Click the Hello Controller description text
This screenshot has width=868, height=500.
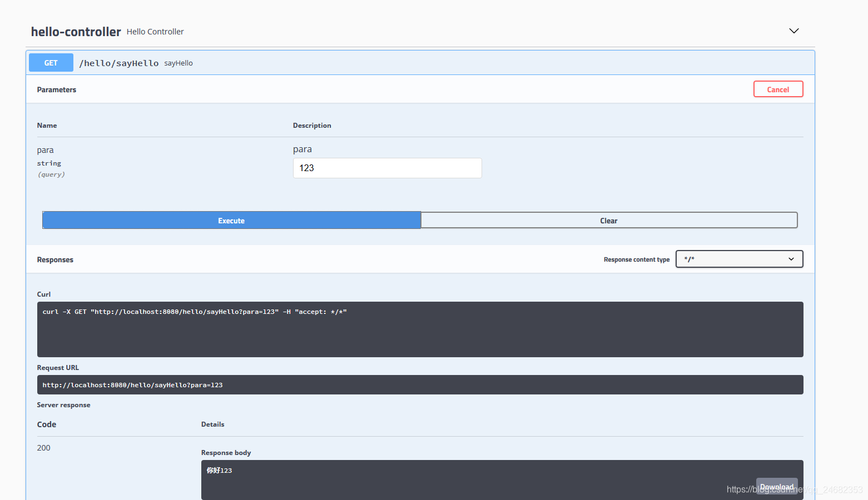coord(155,32)
